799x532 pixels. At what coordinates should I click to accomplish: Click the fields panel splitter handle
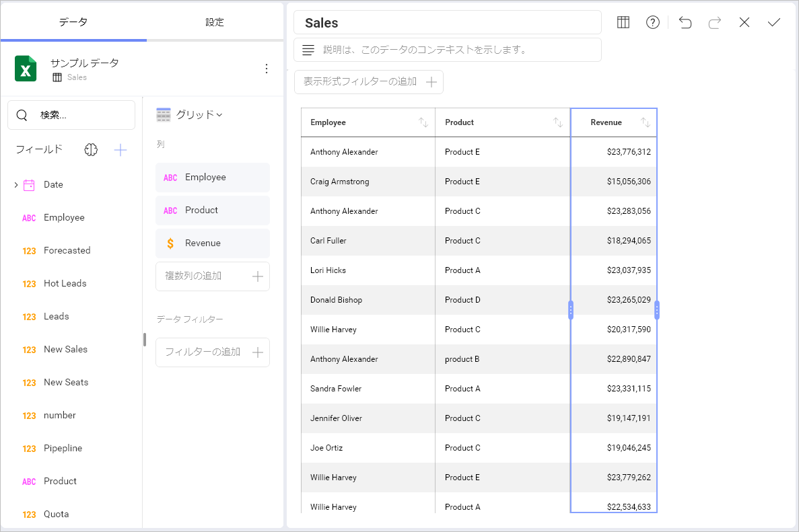point(145,340)
